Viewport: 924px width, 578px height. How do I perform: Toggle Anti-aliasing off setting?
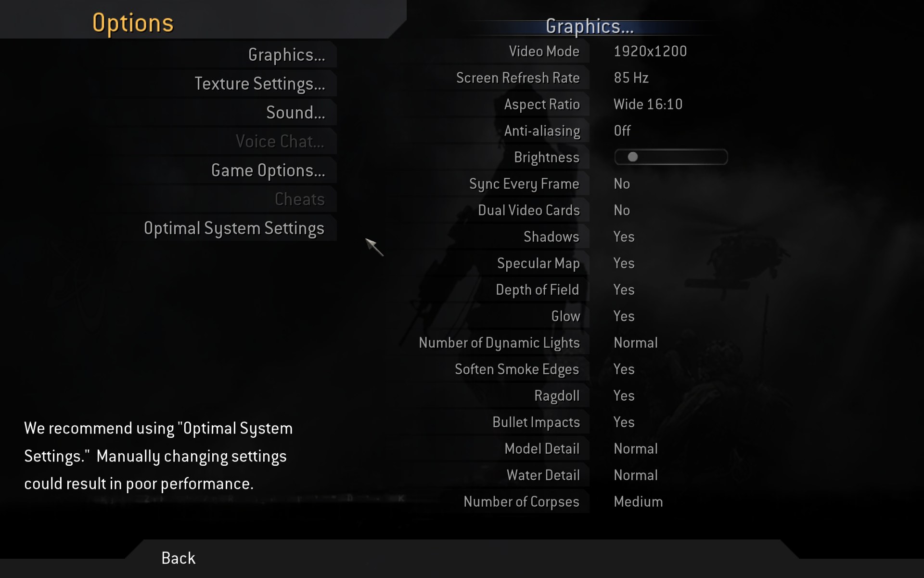[621, 131]
